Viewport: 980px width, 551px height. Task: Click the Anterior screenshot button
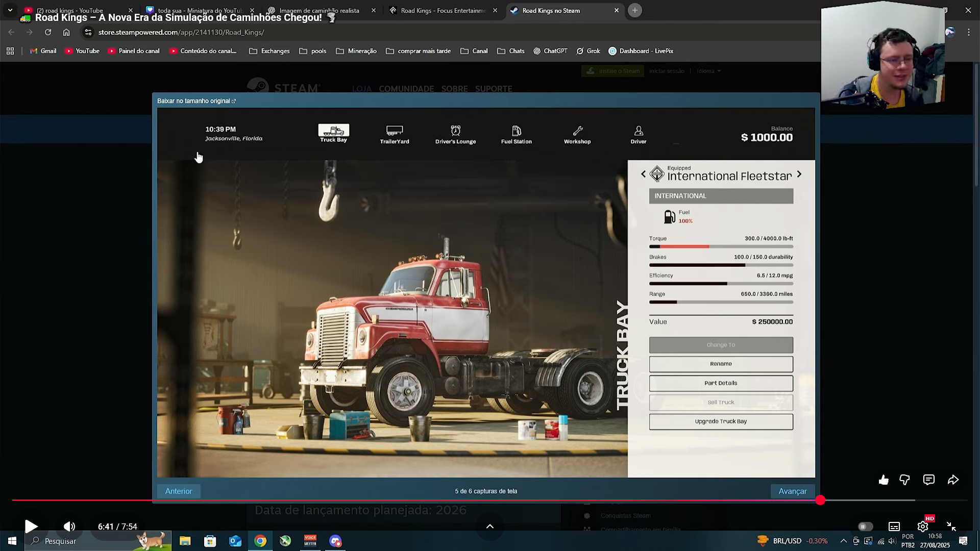point(179,491)
